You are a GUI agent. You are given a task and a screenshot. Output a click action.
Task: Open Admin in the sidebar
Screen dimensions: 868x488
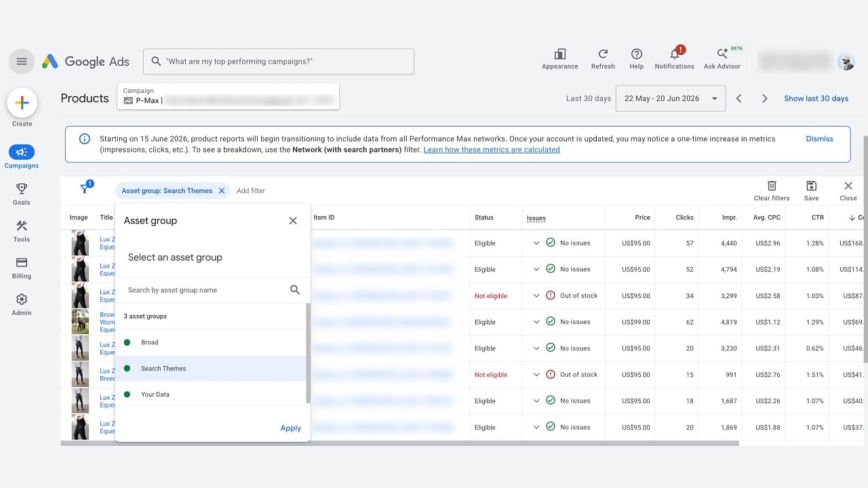(22, 304)
